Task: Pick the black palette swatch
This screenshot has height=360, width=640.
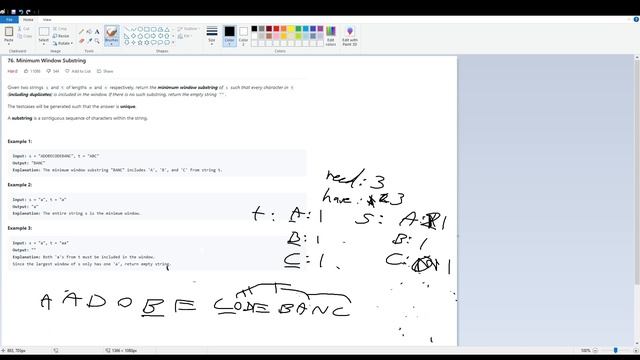Action: [254, 29]
